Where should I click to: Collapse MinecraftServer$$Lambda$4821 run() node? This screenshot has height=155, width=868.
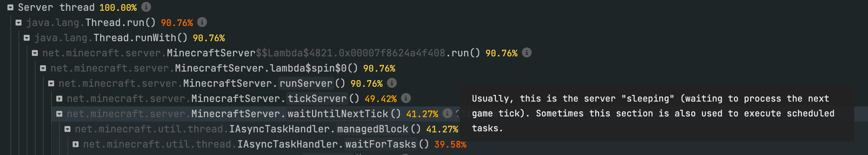(35, 53)
